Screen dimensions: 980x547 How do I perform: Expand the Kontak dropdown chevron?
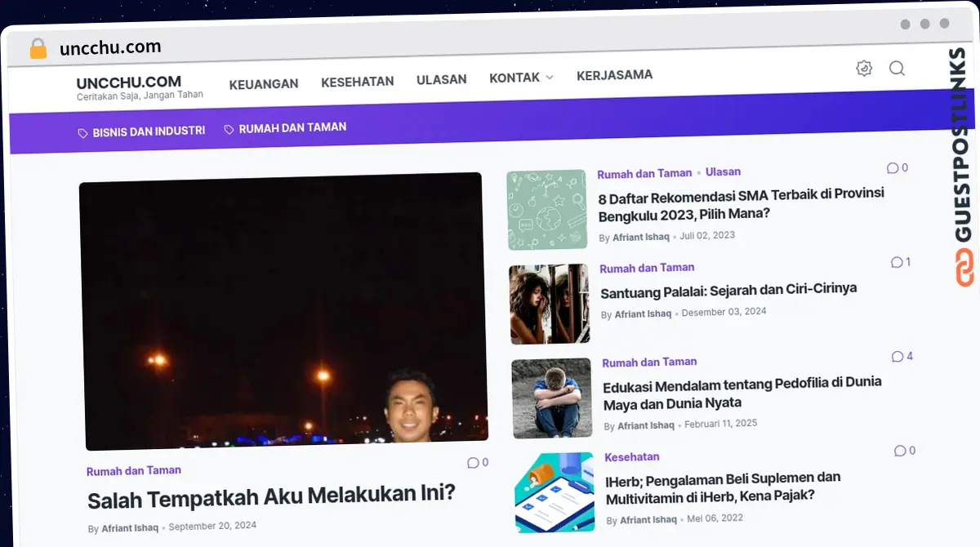[550, 78]
